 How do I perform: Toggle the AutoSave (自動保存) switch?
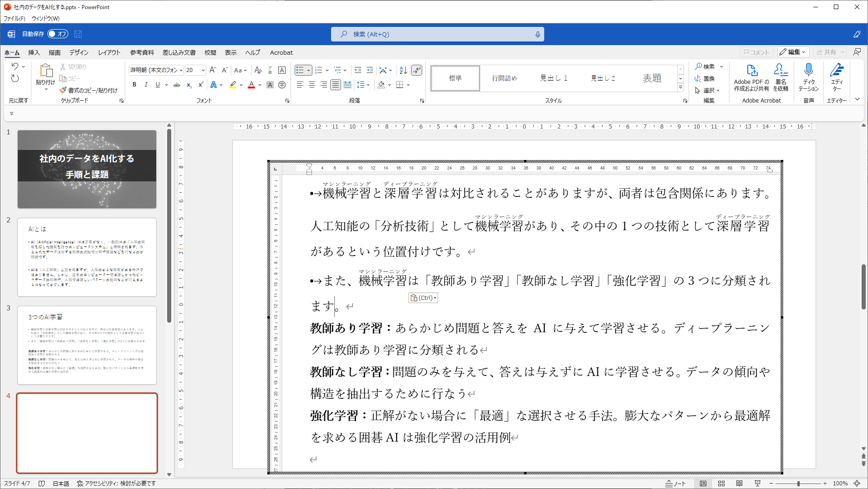(56, 34)
